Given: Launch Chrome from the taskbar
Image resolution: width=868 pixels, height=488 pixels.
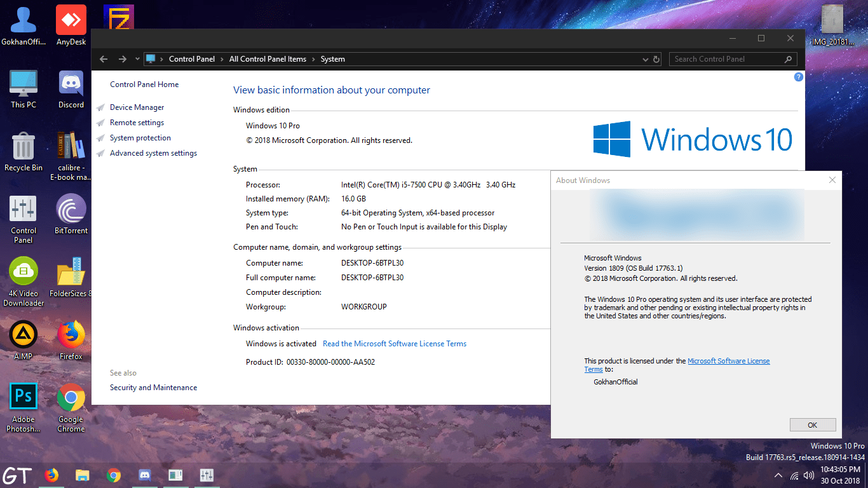Looking at the screenshot, I should click(x=114, y=475).
